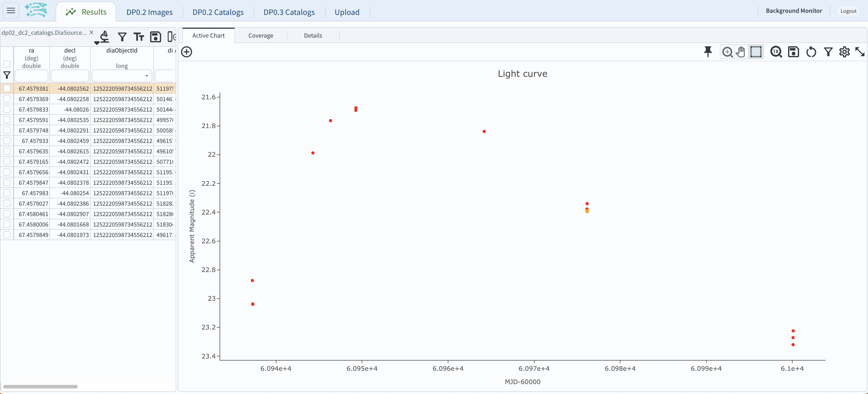Switch to the Details tab
This screenshot has height=394, width=868.
[x=313, y=35]
